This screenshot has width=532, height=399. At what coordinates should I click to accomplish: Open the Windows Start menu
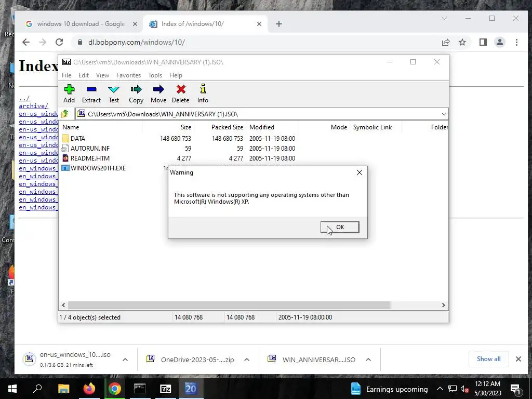tap(12, 389)
